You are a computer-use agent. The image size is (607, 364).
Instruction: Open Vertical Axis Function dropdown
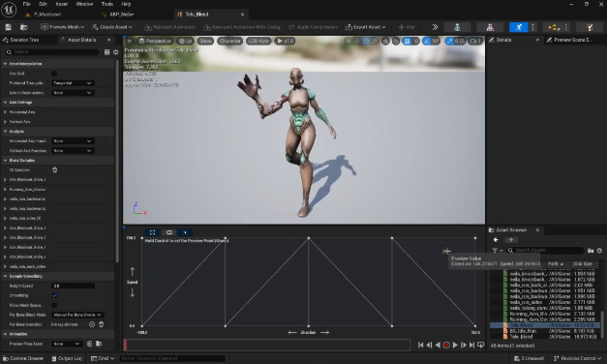tap(73, 151)
